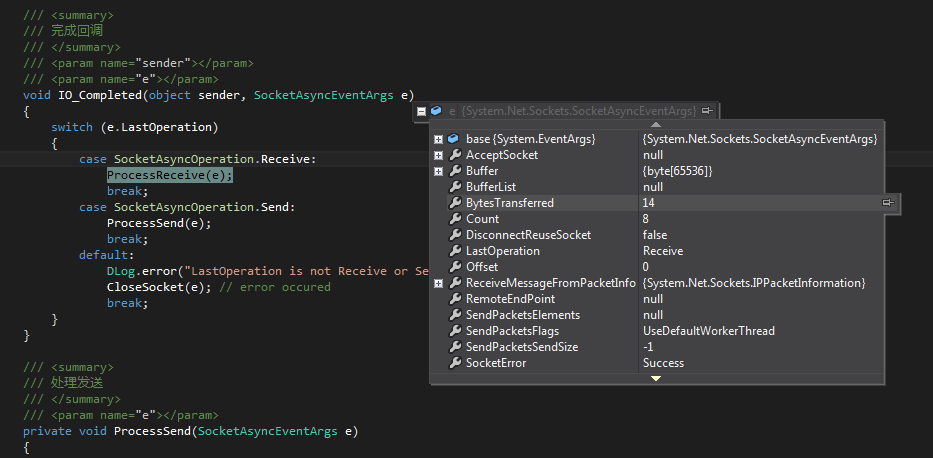
Task: Click the SendPacketsSendSize wrench icon
Action: 455,347
